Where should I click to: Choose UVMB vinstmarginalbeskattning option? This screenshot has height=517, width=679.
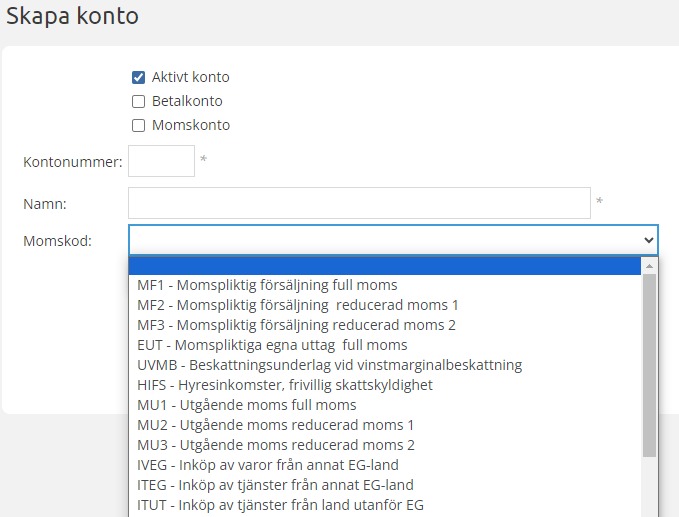click(329, 365)
